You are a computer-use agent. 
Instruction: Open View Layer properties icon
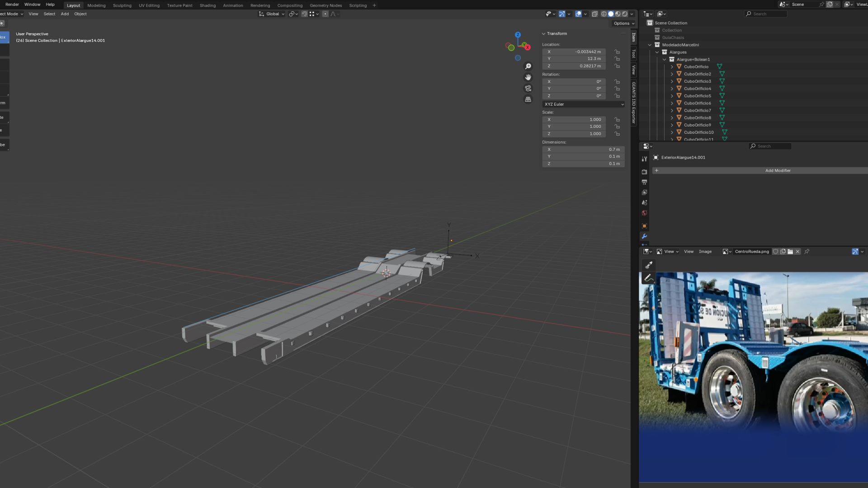point(644,192)
